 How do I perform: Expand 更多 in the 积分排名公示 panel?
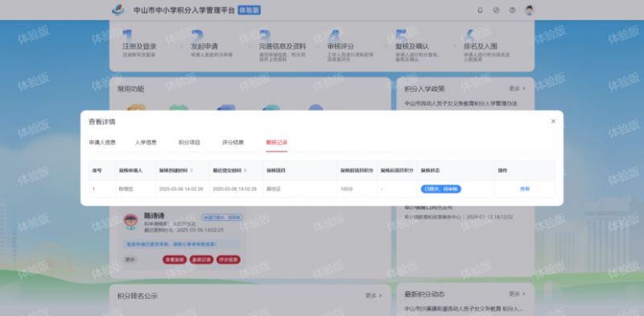click(374, 295)
